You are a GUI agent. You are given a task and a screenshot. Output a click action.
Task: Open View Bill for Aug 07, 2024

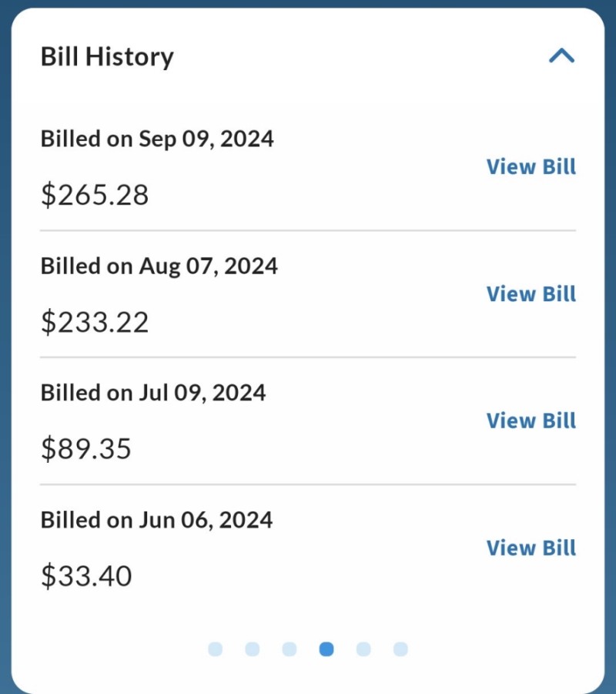click(531, 293)
